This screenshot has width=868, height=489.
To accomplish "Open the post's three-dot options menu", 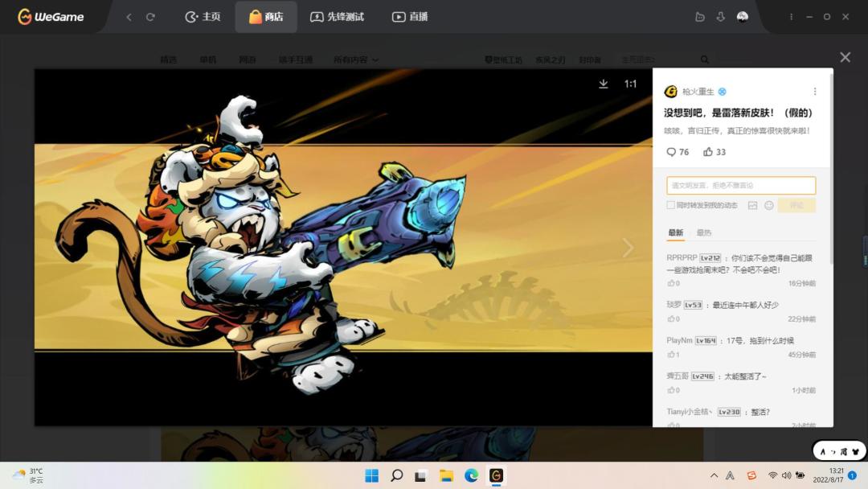I will 815,92.
